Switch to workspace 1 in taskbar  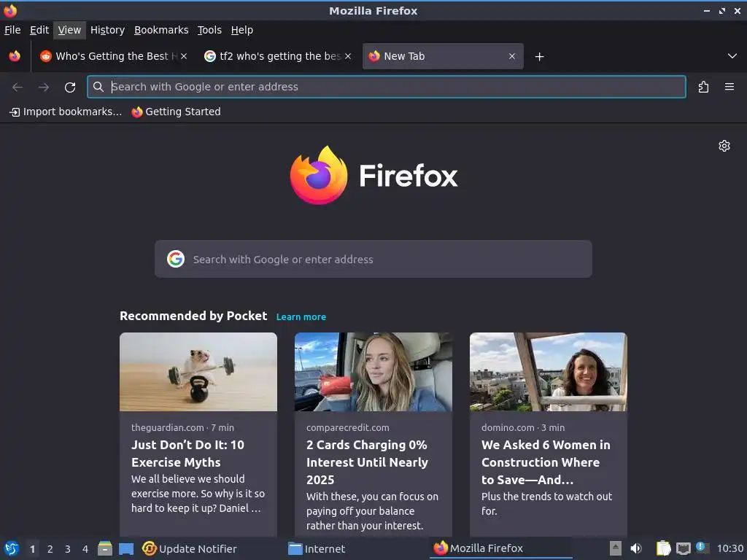point(32,549)
